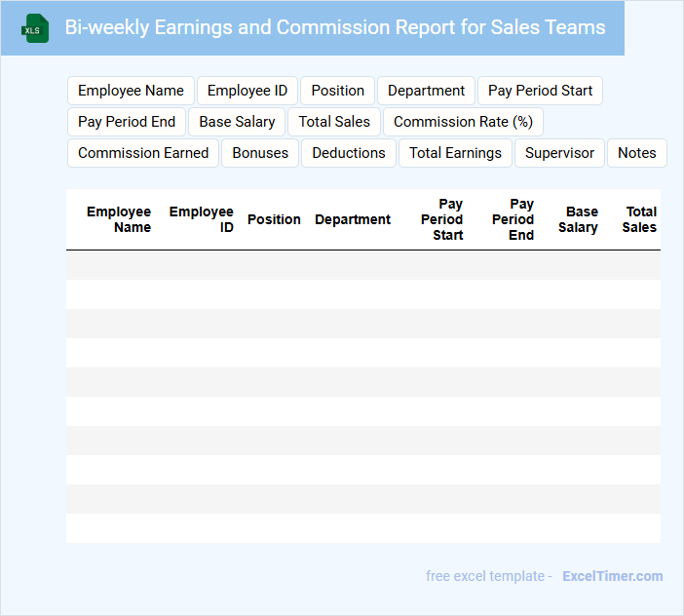
Task: Click the green XLS file icon
Action: point(35,29)
